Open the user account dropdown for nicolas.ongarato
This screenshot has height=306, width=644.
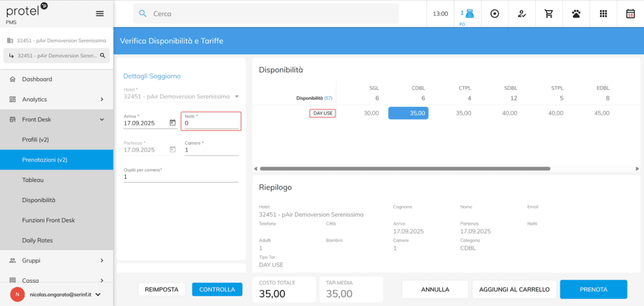[97, 294]
